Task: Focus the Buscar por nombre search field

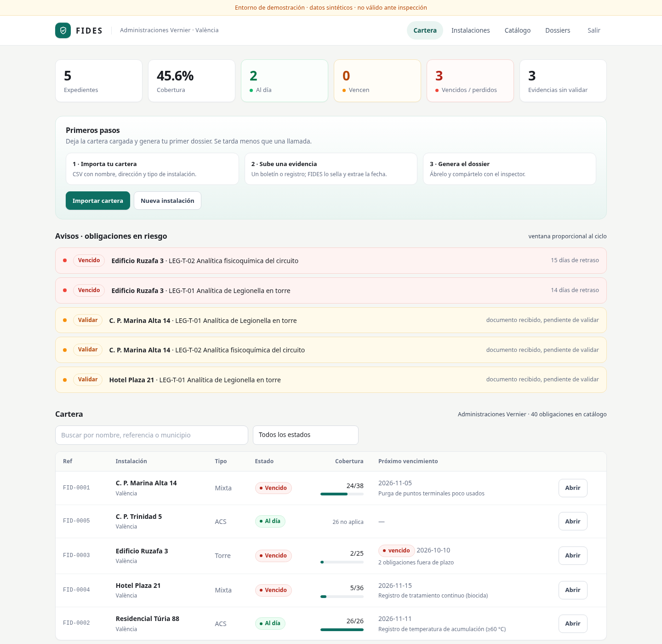Action: [x=152, y=435]
